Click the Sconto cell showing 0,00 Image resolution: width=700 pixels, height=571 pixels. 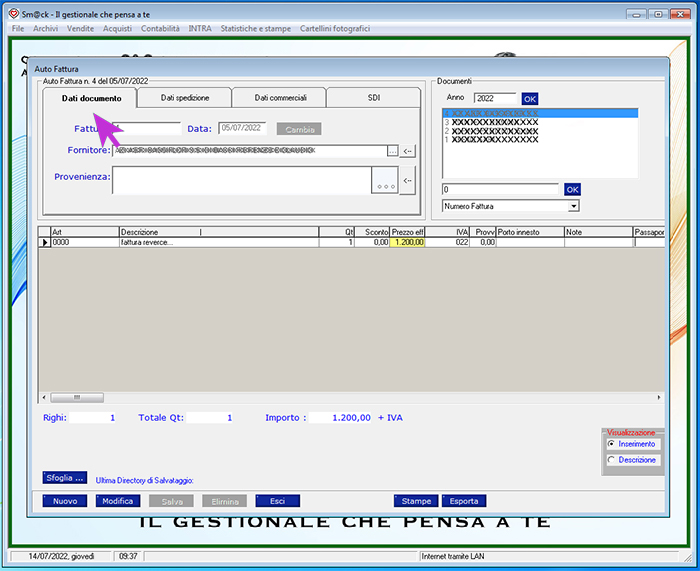pyautogui.click(x=372, y=242)
